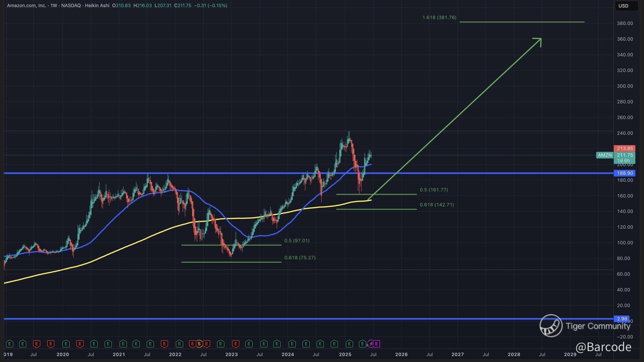This screenshot has height=362, width=644.
Task: Click the red earnings marker above 2023
Action: click(235, 344)
